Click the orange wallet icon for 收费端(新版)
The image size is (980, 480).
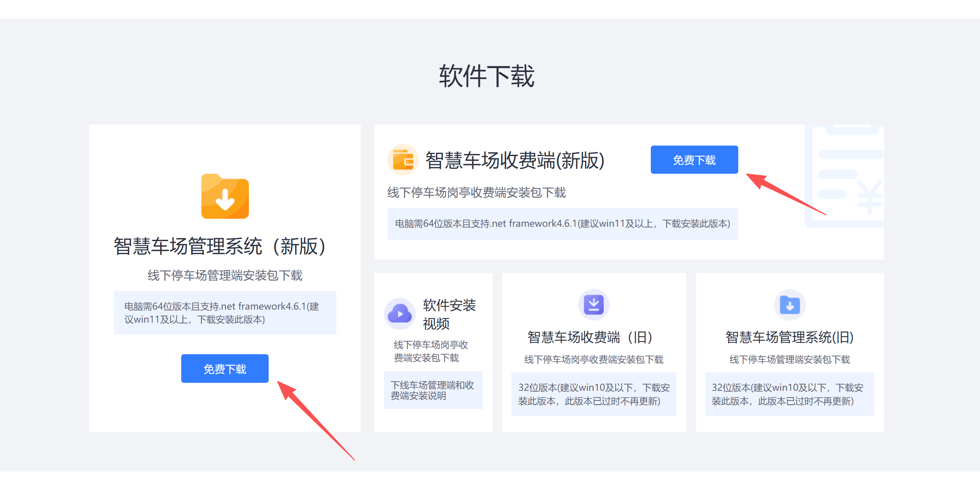click(403, 160)
